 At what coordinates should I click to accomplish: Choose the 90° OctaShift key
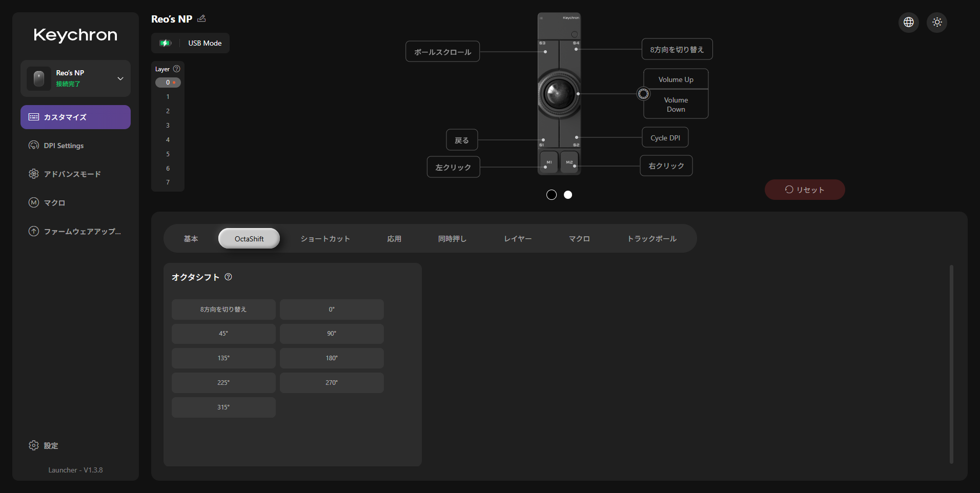(x=332, y=334)
